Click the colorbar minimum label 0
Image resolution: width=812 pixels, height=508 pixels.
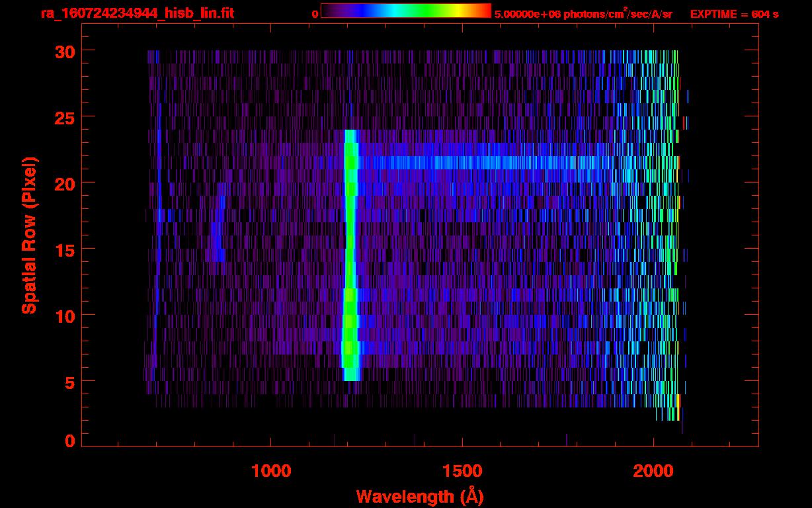(x=315, y=14)
